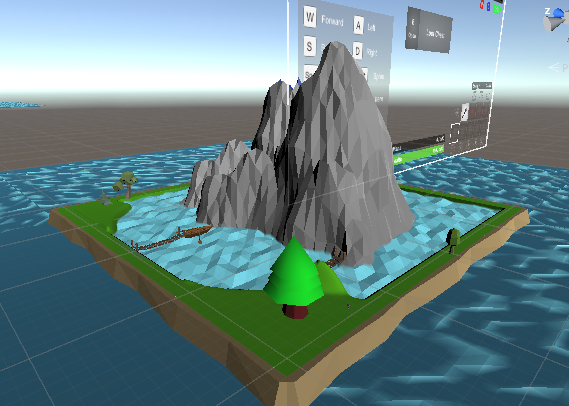Click the S key icon on controls panel
Screen dimensions: 569x406
coord(309,46)
